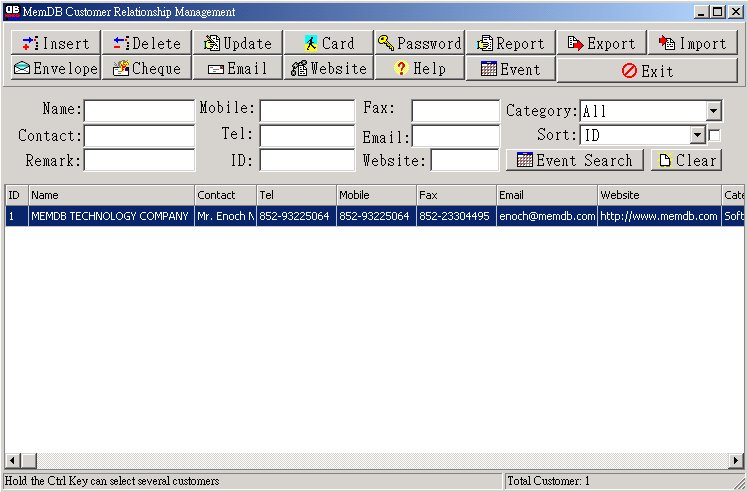Minimize the MemDB window
Image resolution: width=748 pixels, height=492 pixels.
click(x=700, y=12)
